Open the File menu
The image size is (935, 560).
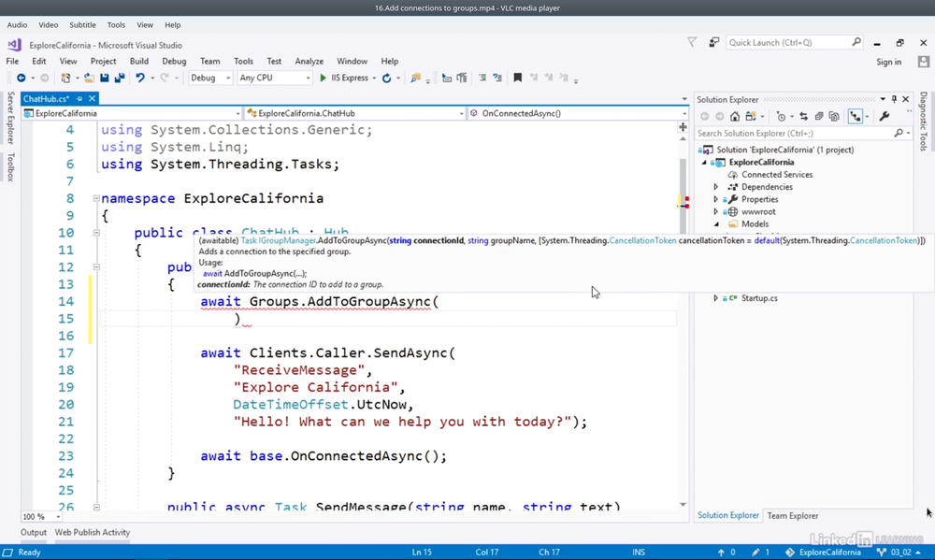[12, 61]
